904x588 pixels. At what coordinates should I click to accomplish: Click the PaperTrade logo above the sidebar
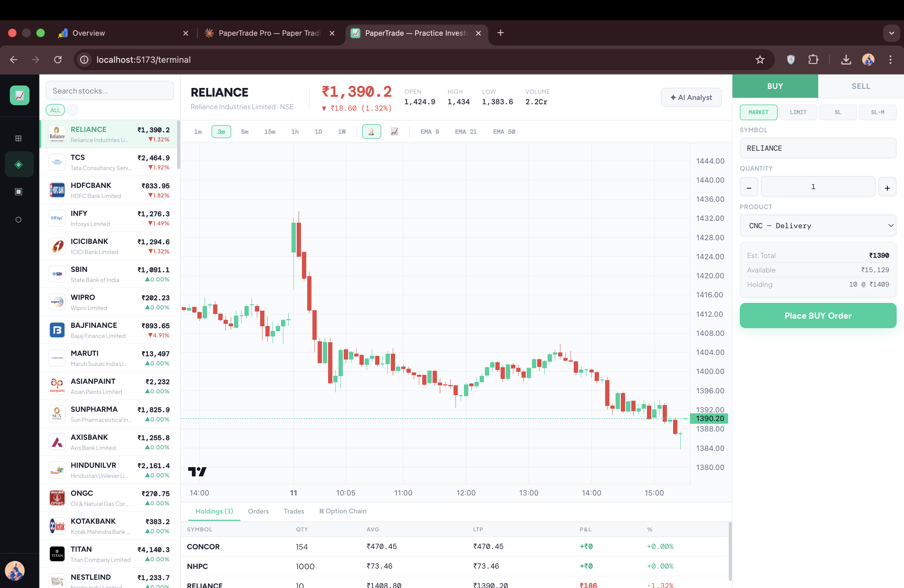(x=19, y=95)
